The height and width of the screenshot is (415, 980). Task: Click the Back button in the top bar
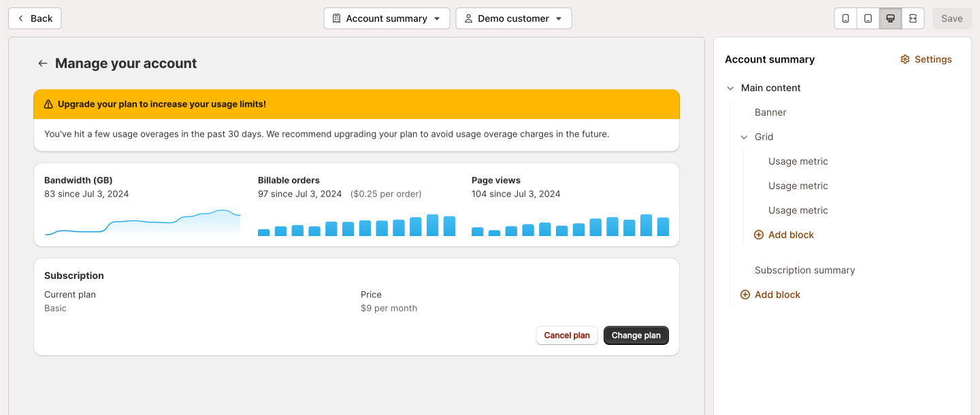point(34,18)
